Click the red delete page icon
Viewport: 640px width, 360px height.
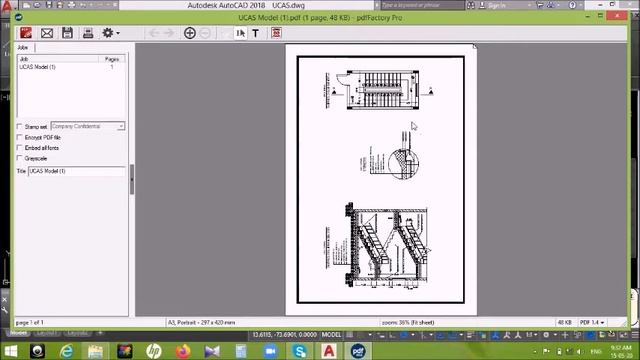point(276,33)
